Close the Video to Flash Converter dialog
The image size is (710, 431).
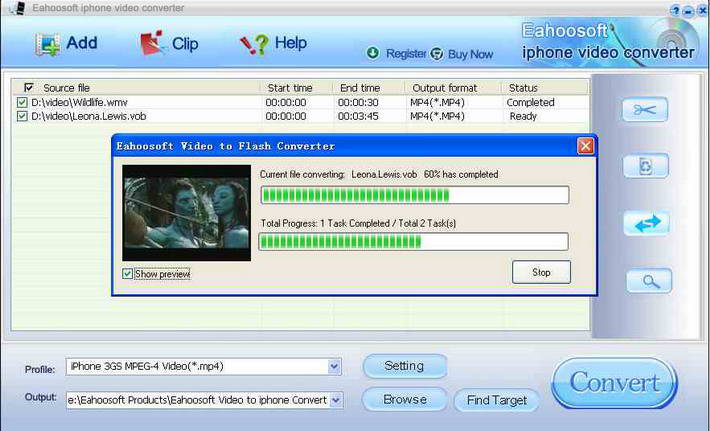click(x=585, y=146)
